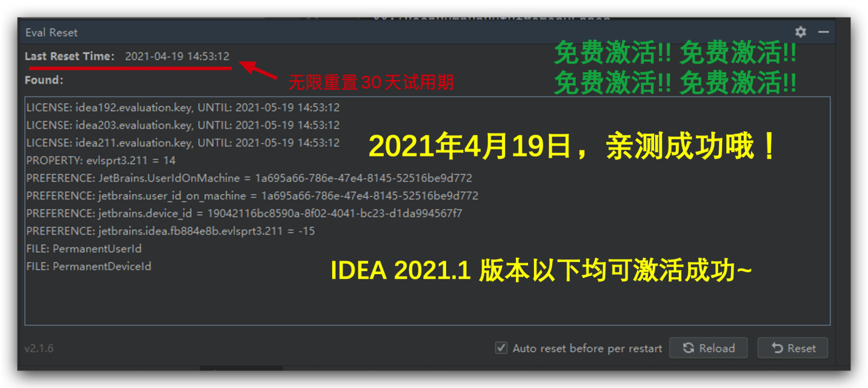Click the Reload button
Image resolution: width=868 pixels, height=388 pixels.
tap(708, 348)
